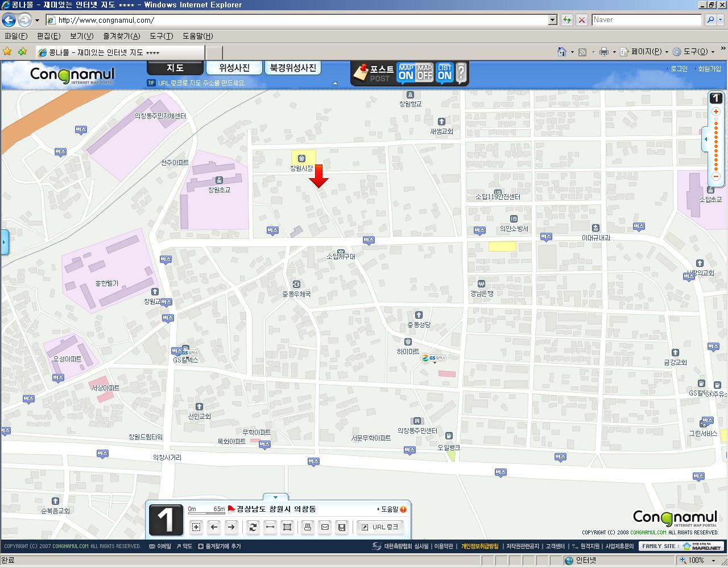Open the 즐겨찾기(A) favorites menu
This screenshot has height=568, width=728.
click(121, 36)
